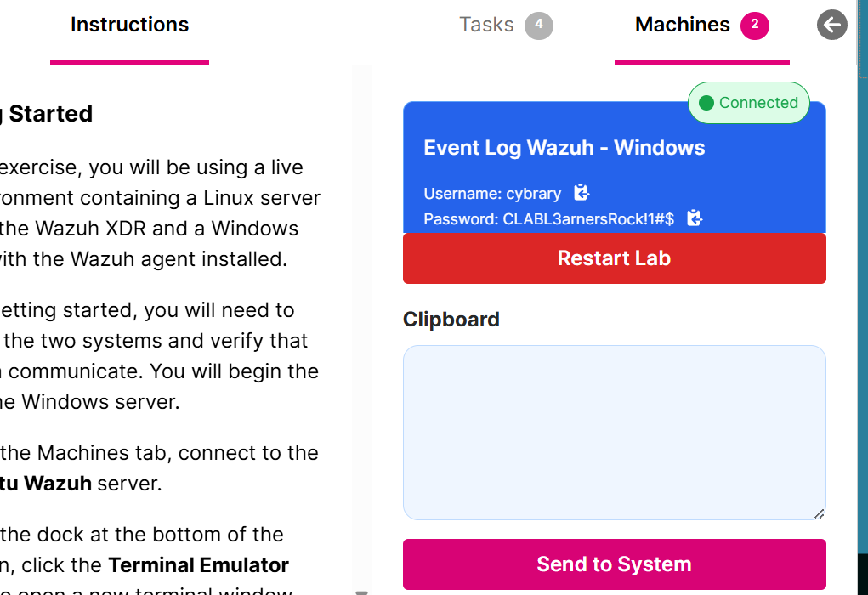This screenshot has height=595, width=868.
Task: Switch to the Tasks tab
Action: click(x=486, y=25)
